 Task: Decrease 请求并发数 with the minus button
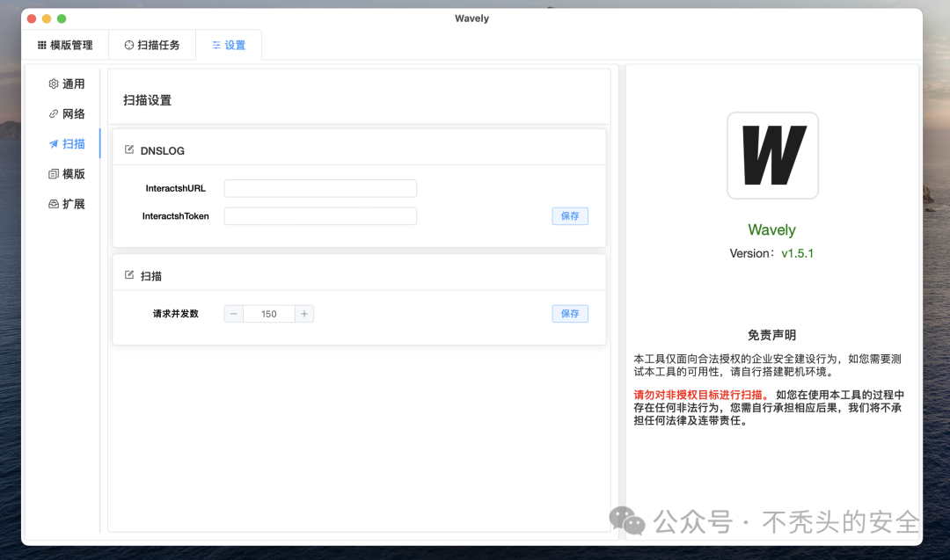point(234,314)
